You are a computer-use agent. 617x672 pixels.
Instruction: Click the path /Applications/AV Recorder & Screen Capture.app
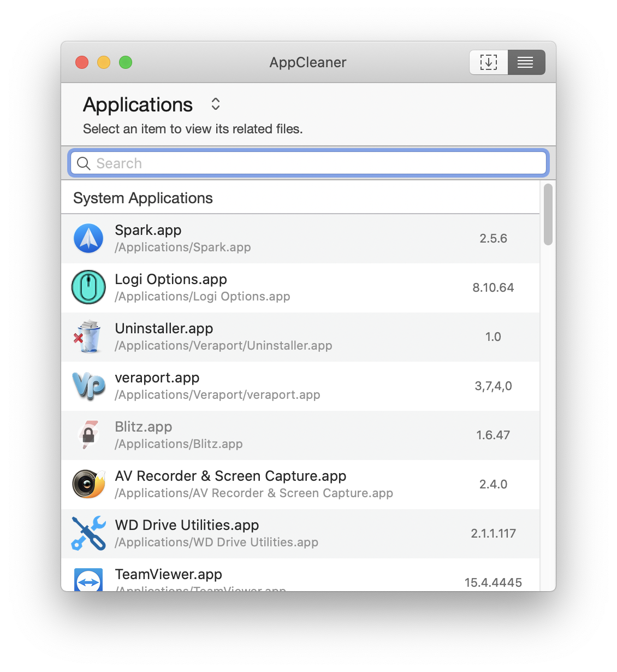pyautogui.click(x=254, y=493)
